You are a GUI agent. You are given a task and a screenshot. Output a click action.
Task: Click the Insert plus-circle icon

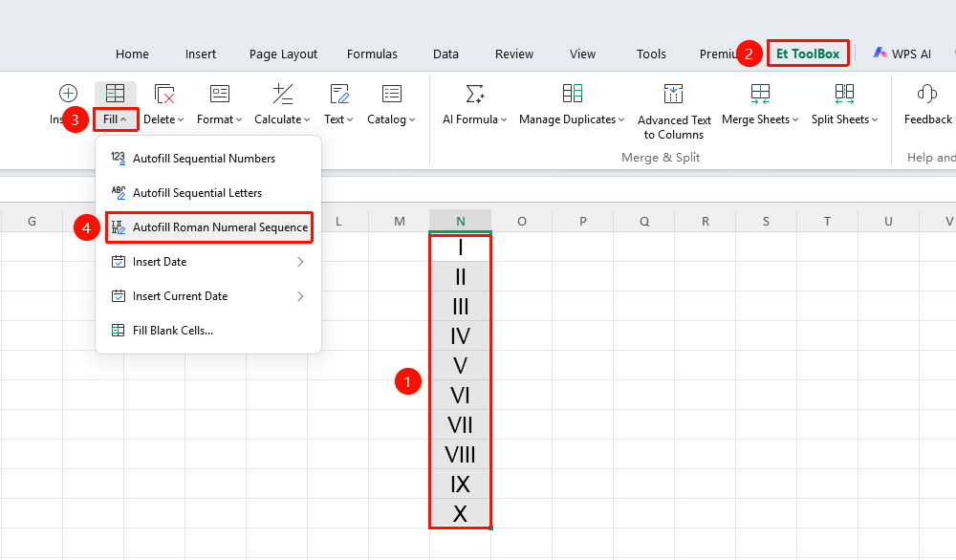[x=68, y=94]
